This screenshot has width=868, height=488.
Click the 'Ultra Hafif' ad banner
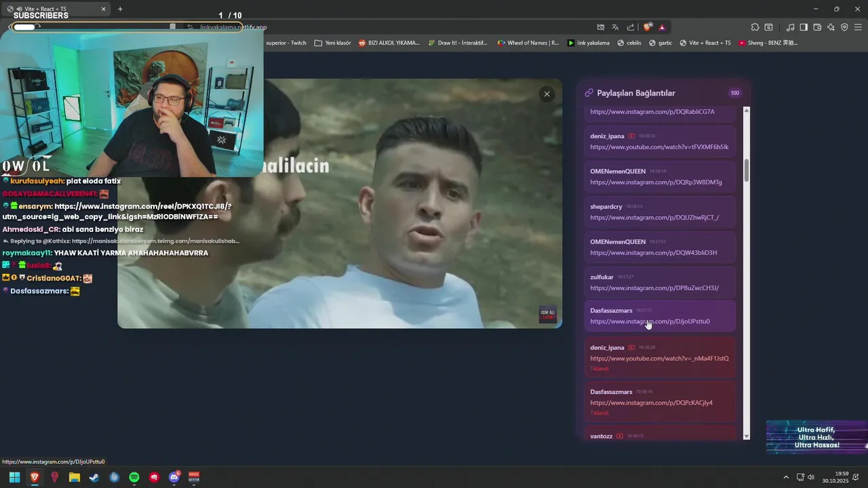817,437
